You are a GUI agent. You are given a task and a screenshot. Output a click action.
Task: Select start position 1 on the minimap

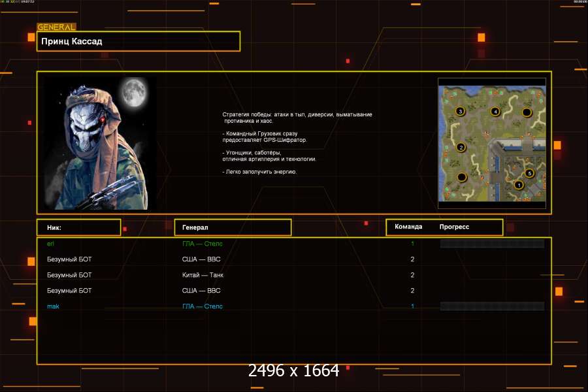coord(519,185)
